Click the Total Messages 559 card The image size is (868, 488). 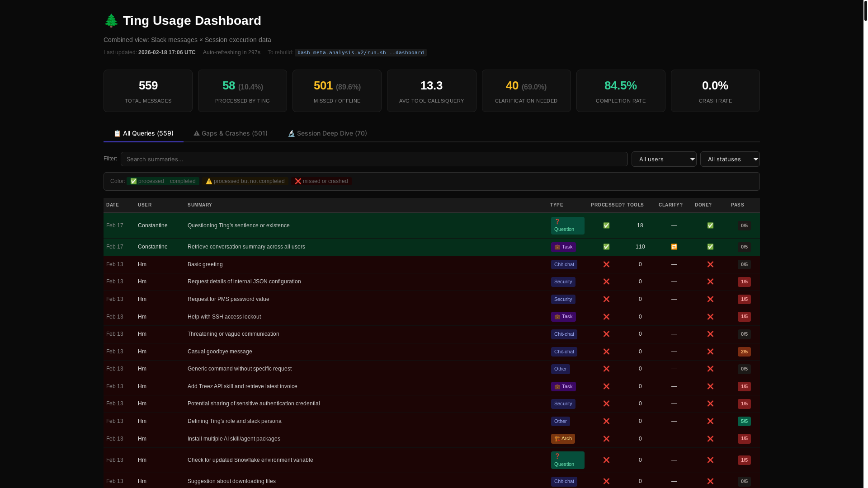[x=148, y=91]
